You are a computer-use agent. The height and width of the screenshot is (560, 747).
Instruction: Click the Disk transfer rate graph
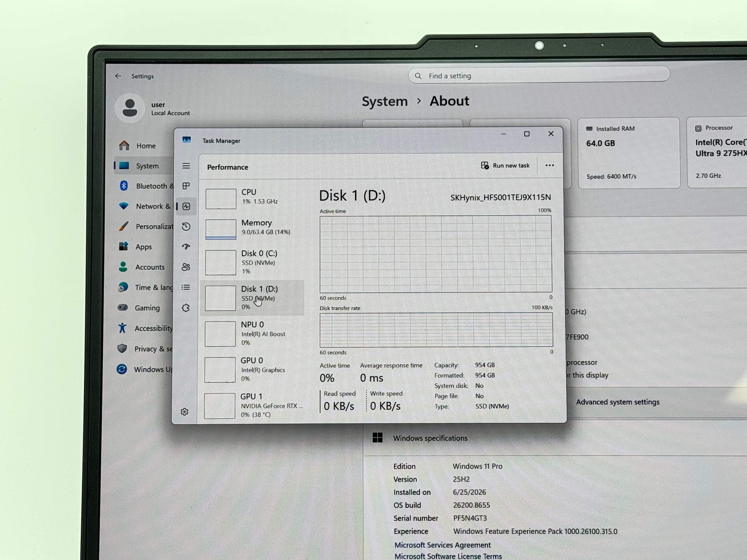(x=436, y=329)
